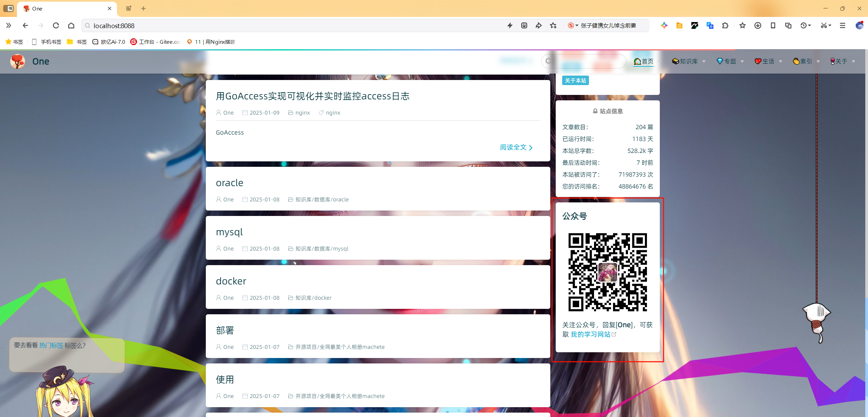Expand the sidebar double-chevron icon
Image resolution: width=868 pixels, height=417 pixels.
coord(9,25)
